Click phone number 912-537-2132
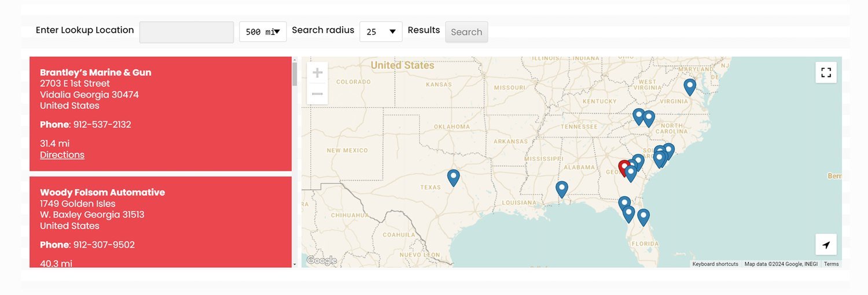Screen dimensions: 868x295 [x=102, y=124]
